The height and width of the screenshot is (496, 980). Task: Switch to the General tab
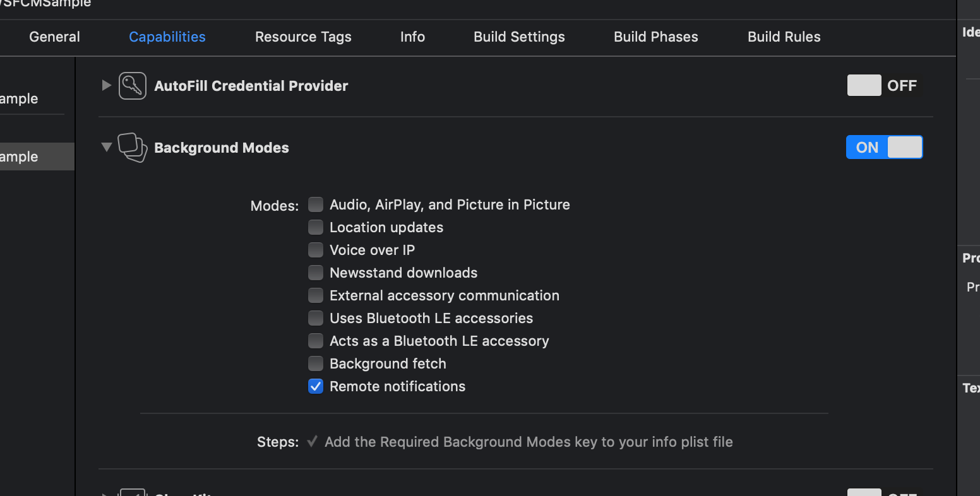54,37
